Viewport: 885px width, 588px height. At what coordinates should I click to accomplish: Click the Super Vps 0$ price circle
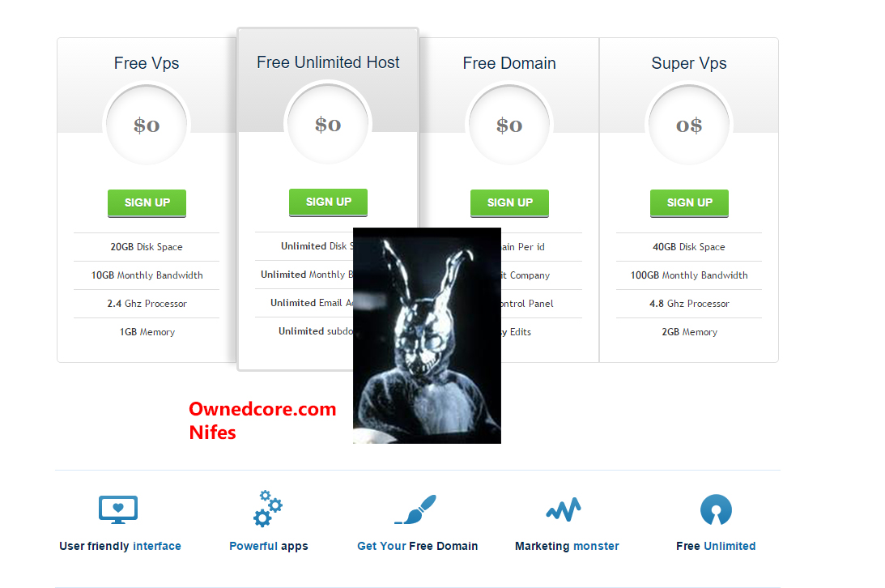689,125
